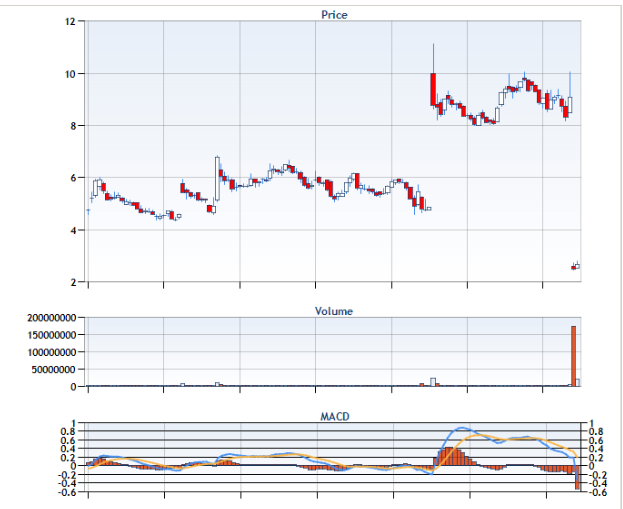Screen dimensions: 623x509
Task: Click the Price chart title
Action: coord(333,14)
